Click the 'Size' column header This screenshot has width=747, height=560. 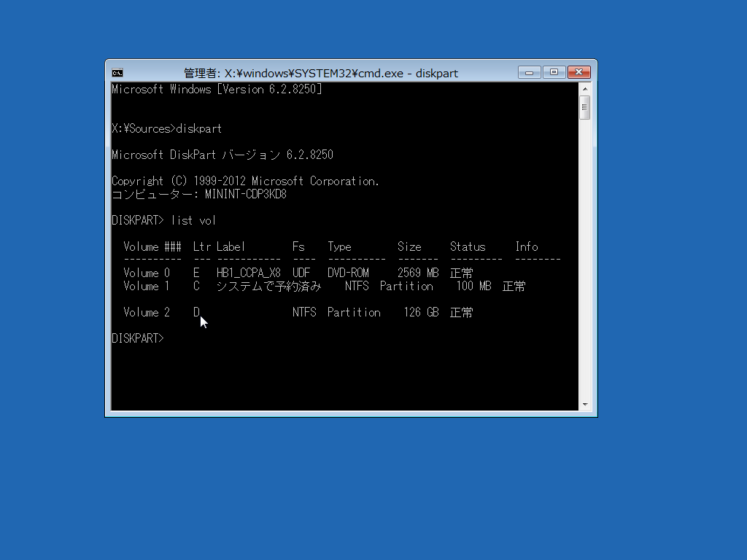[409, 246]
